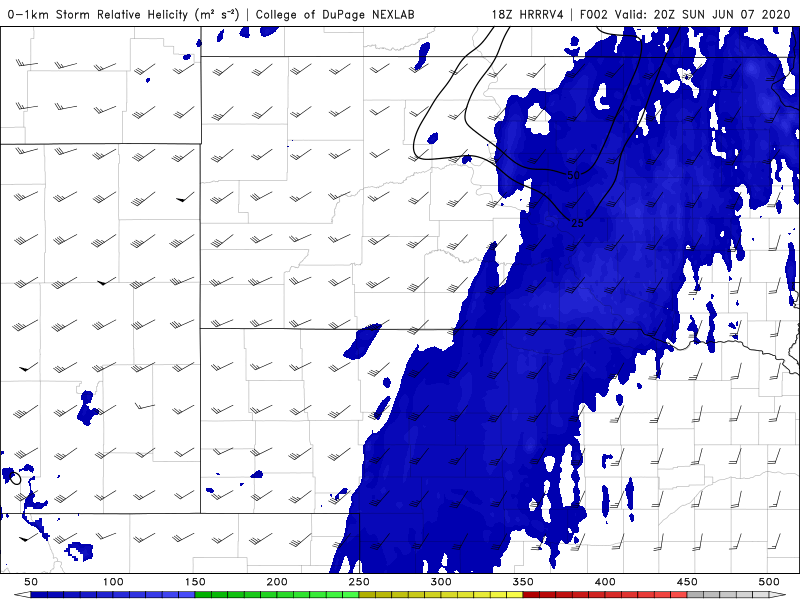800x600 pixels.
Task: Click the red section of the colorbar
Action: [605, 595]
